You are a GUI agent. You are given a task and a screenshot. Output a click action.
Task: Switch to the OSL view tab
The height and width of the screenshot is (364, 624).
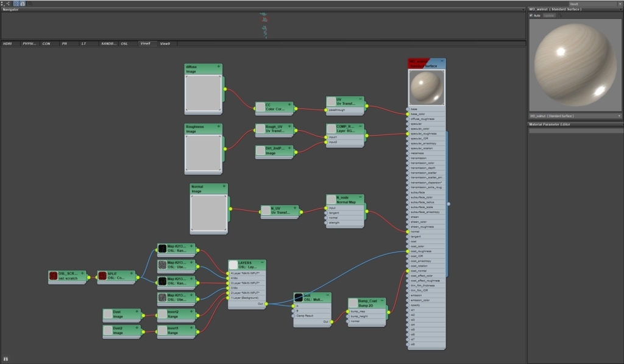(124, 44)
